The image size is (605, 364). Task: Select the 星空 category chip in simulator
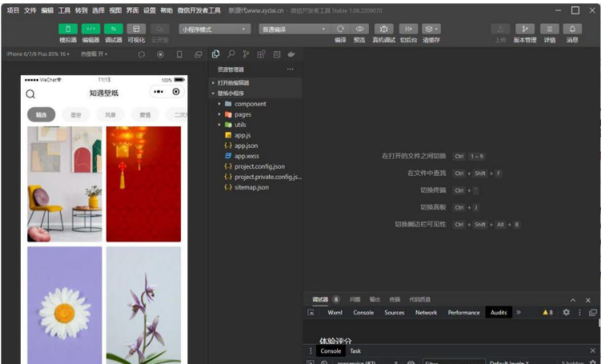76,115
